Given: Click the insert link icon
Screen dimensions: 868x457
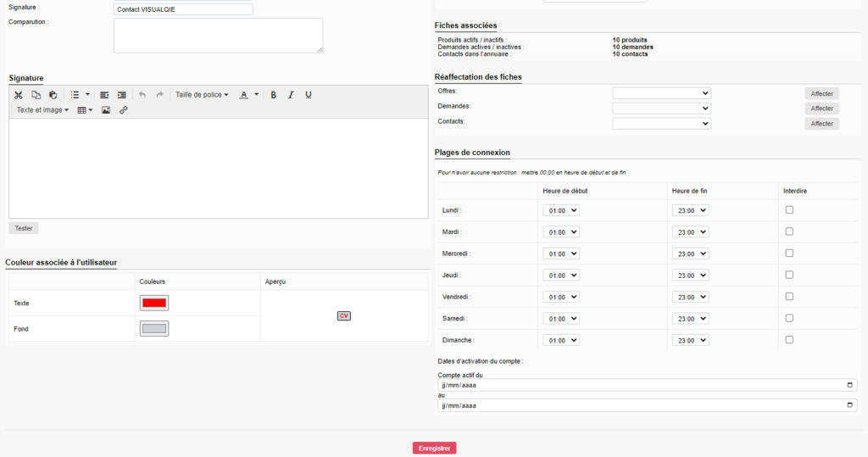Looking at the screenshot, I should 124,110.
